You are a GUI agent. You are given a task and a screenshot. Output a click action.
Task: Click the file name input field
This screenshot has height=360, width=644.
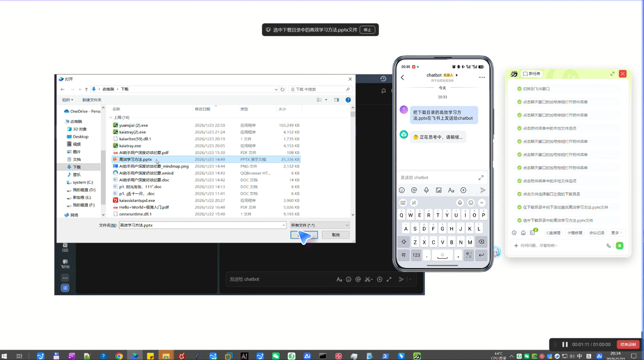202,225
